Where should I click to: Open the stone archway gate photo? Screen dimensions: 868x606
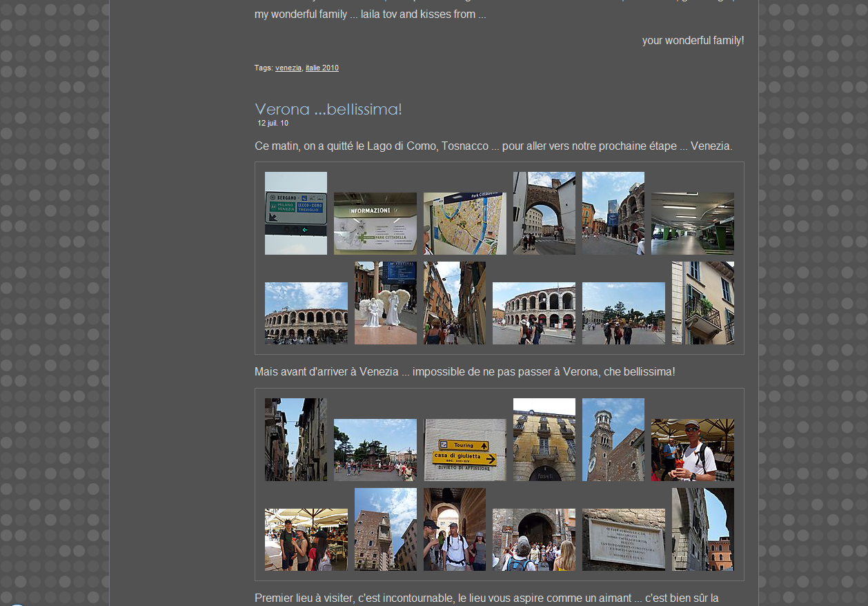pyautogui.click(x=544, y=213)
